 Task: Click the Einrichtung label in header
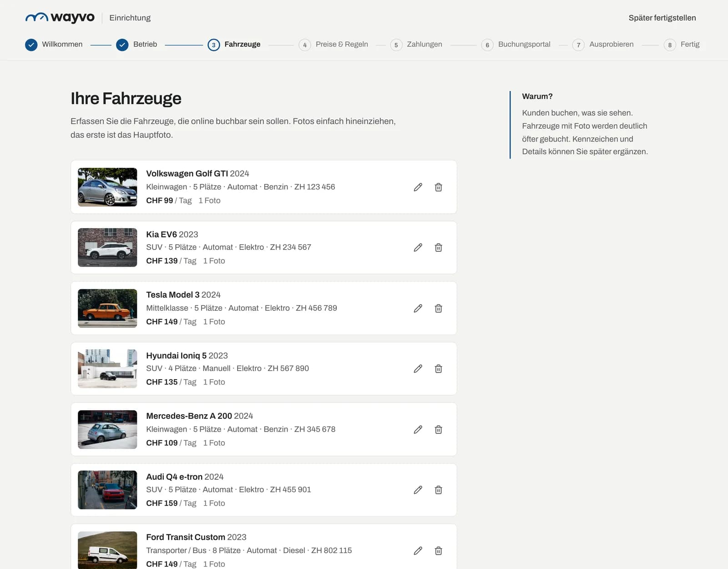(130, 18)
